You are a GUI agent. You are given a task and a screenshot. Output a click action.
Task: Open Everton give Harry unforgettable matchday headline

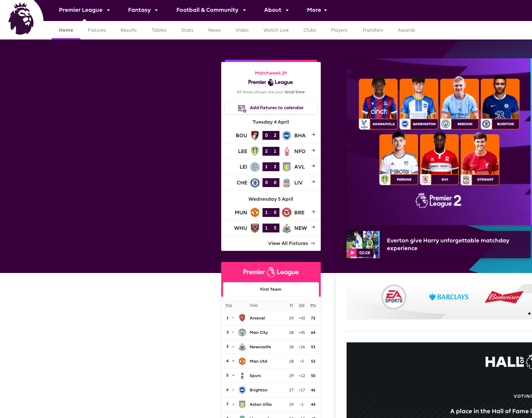click(x=448, y=244)
